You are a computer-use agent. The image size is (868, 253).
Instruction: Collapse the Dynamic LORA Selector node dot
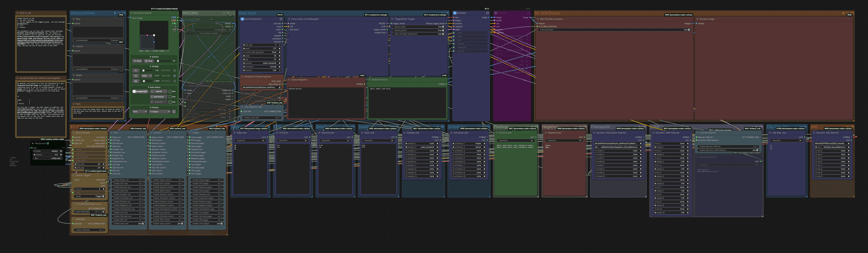click(653, 133)
